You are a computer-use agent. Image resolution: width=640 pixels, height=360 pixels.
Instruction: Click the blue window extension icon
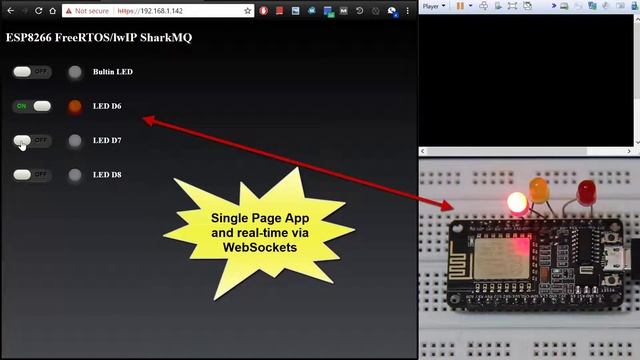tap(329, 11)
